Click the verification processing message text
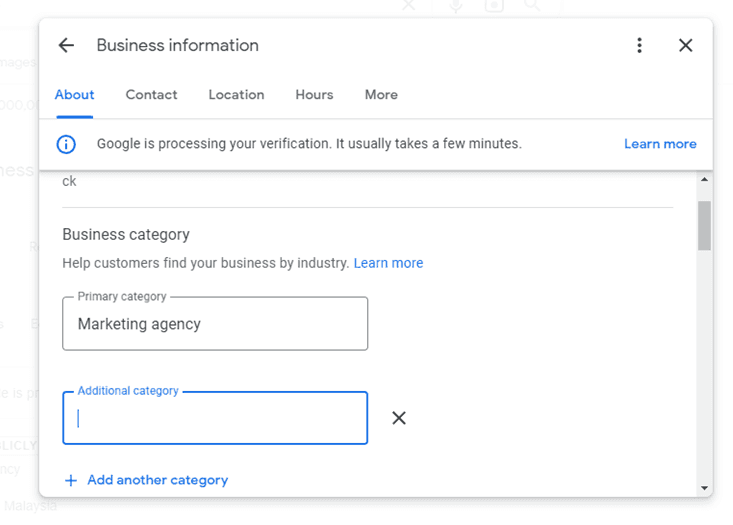 309,144
